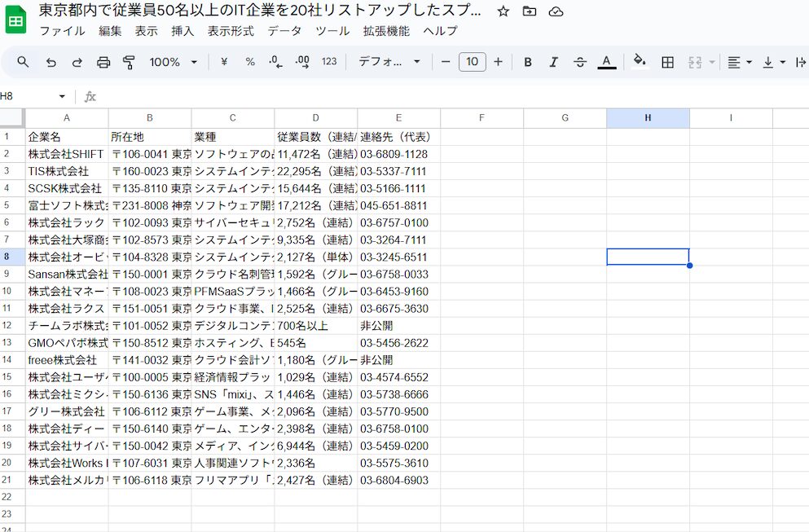Move spreadsheet to a folder

click(x=530, y=11)
